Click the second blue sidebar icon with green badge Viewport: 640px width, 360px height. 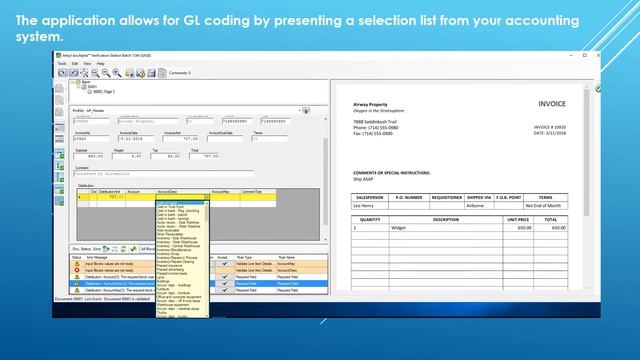60,166
